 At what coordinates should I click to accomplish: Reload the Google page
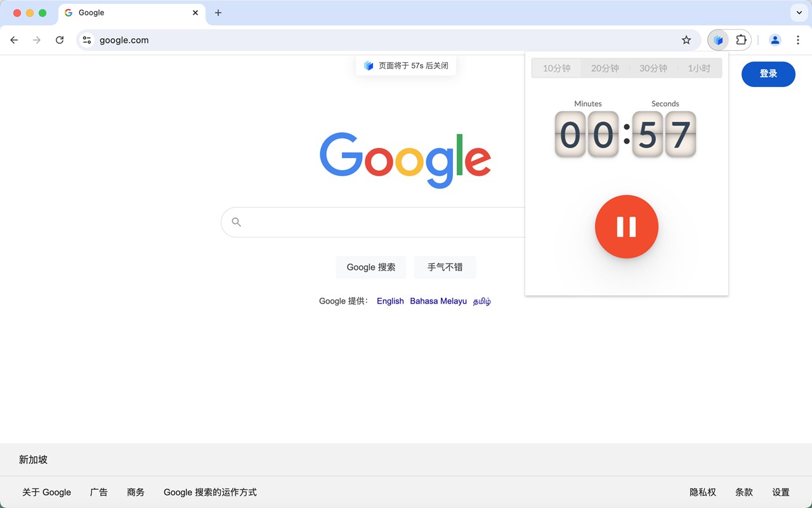click(x=60, y=40)
